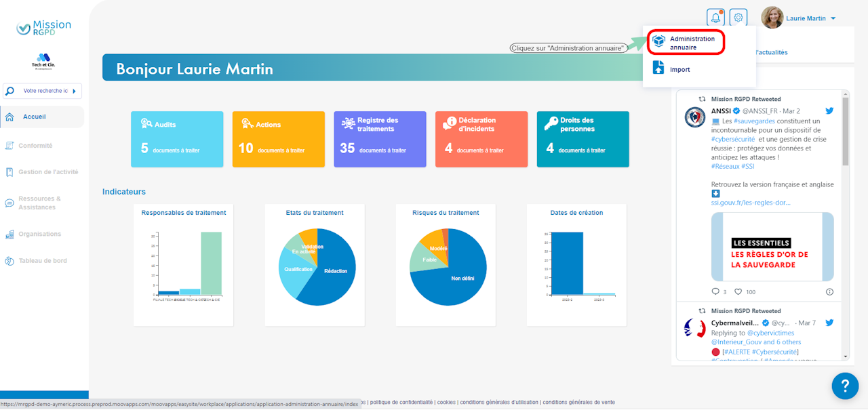The width and height of the screenshot is (868, 410).
Task: Click the Twitter feed scroll down arrow
Action: point(846,356)
